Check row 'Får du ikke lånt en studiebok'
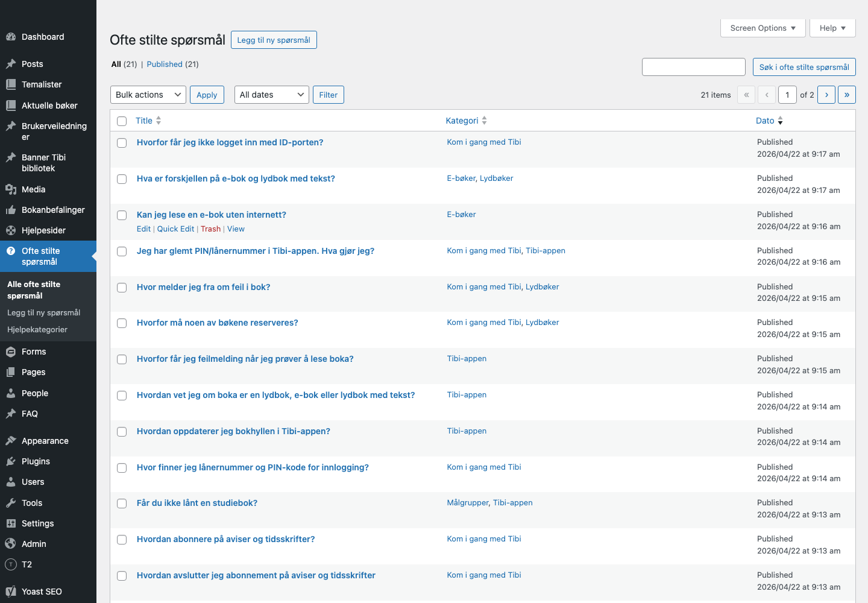Viewport: 868px width, 603px height. 122,504
